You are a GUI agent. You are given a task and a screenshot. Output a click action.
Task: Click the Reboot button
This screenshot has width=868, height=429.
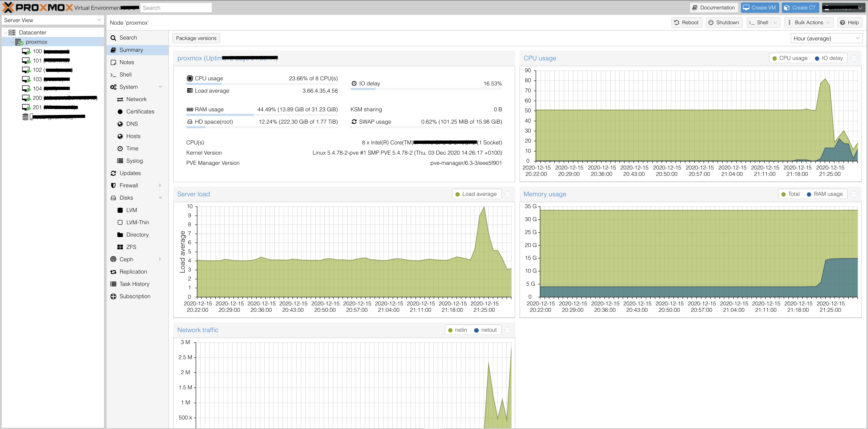tap(687, 23)
